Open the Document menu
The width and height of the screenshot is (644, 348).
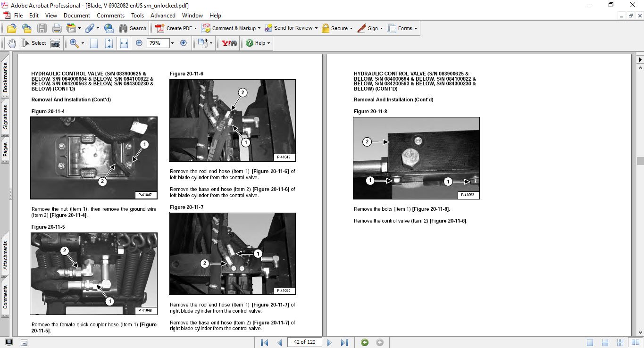(x=77, y=16)
